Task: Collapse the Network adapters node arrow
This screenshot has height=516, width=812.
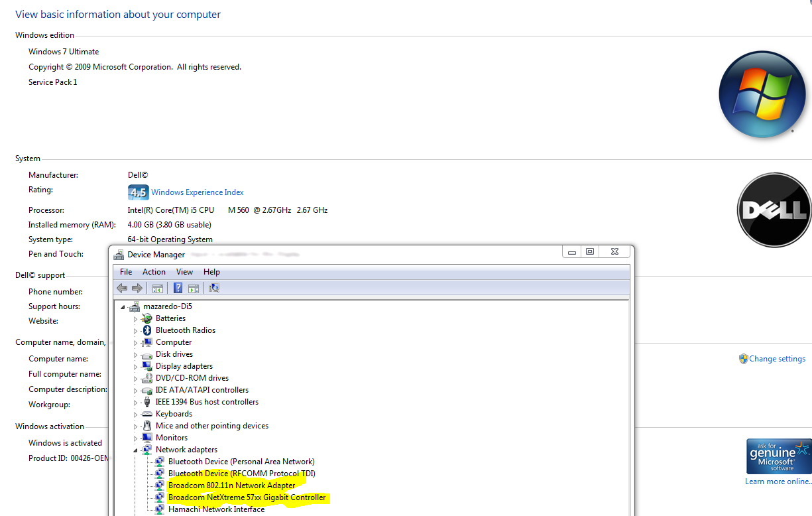Action: [136, 450]
